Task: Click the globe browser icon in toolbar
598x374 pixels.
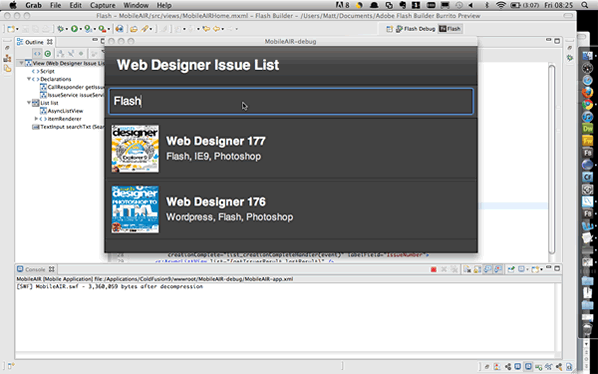Action: 119,29
